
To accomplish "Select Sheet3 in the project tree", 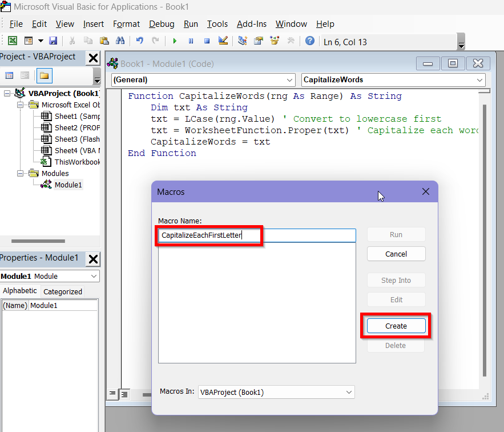I will point(70,139).
